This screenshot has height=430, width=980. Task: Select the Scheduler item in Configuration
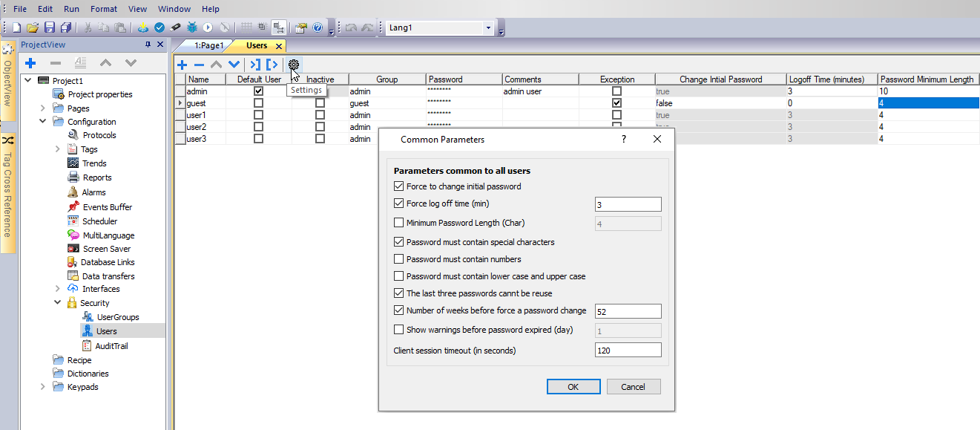pyautogui.click(x=99, y=221)
